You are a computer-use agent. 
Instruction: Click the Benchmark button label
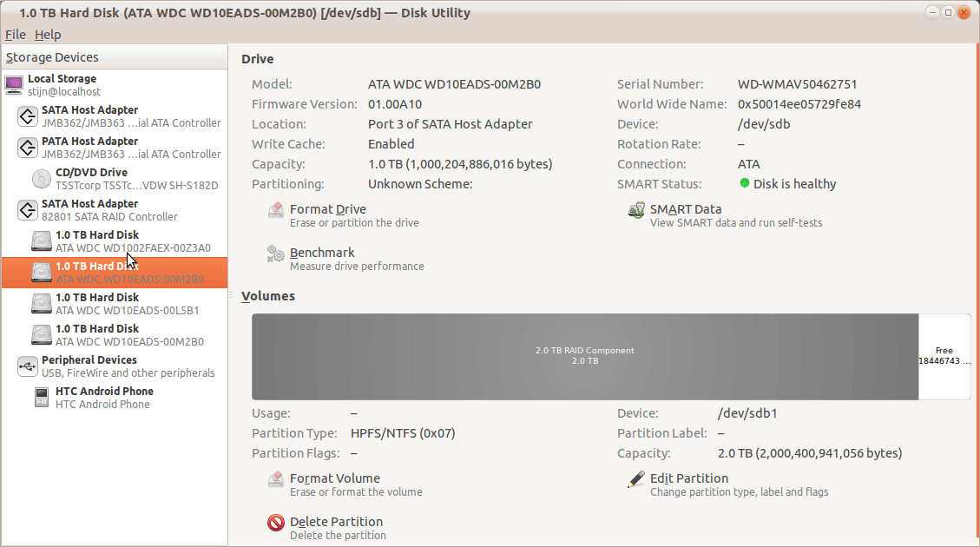(x=322, y=253)
